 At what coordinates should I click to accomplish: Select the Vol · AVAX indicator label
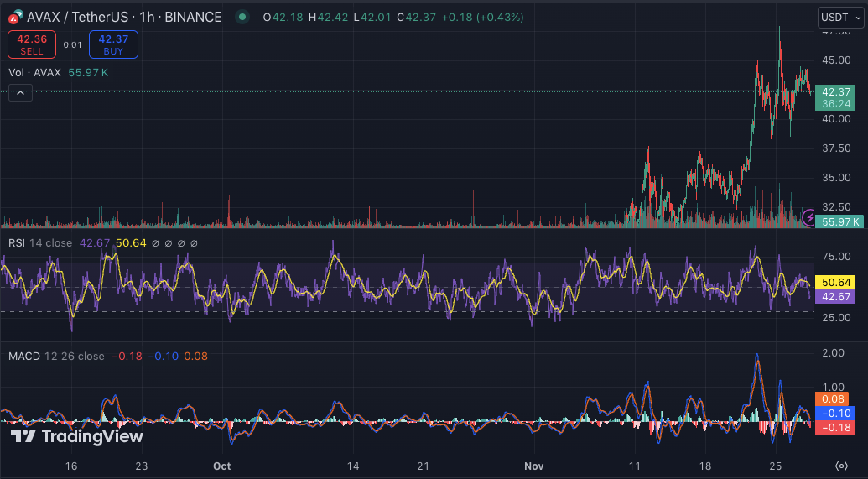[34, 72]
